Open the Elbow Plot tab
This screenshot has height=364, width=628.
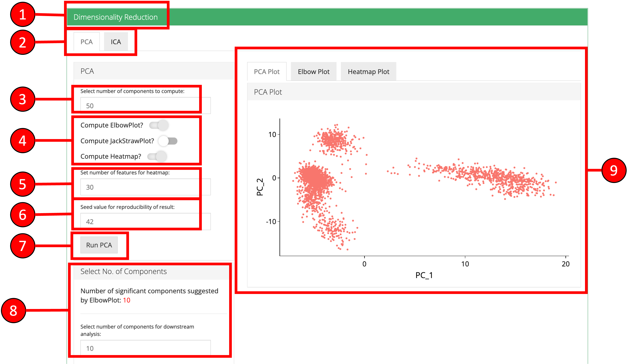point(313,72)
